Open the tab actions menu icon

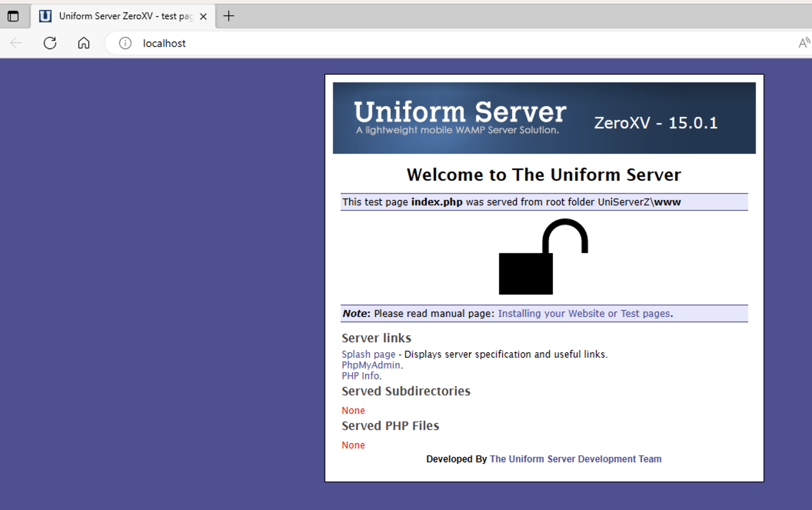point(13,16)
